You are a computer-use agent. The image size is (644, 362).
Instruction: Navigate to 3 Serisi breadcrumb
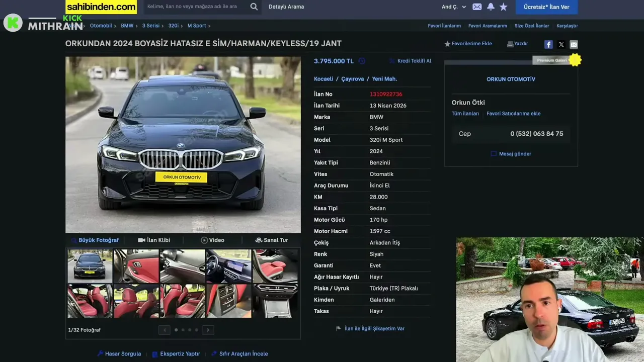(x=151, y=26)
